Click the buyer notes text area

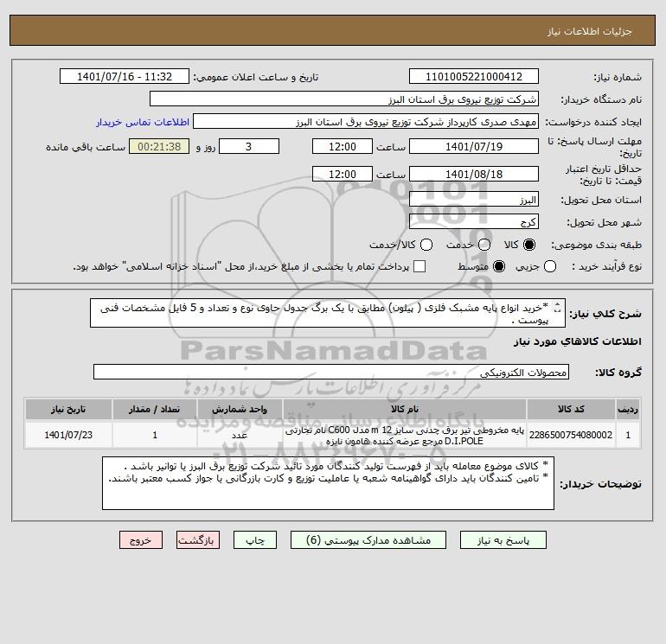328,483
